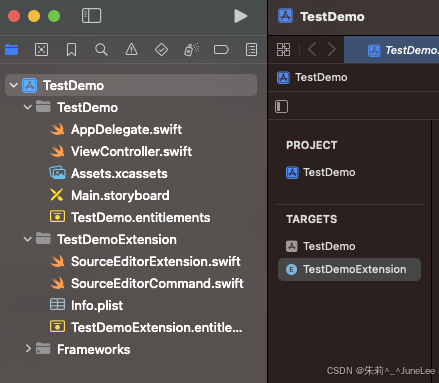Screen dimensions: 439x383
Task: Click the extension 'E' target icon
Action: coord(291,269)
